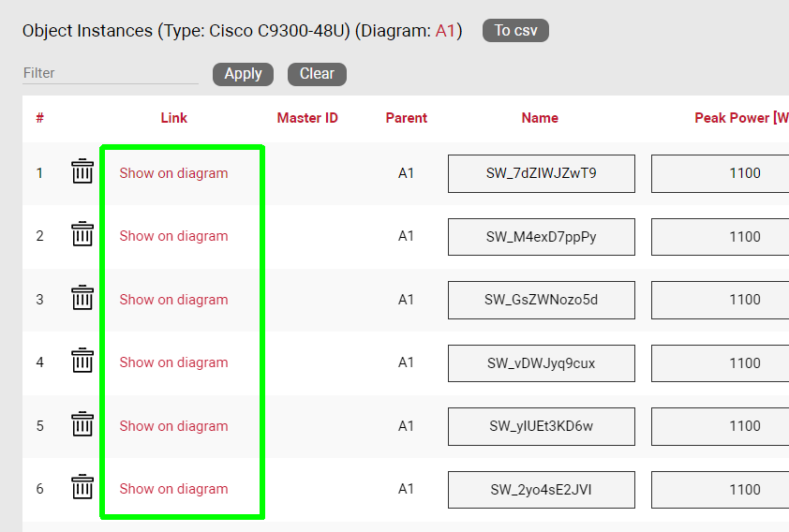Click trash icon for row 2

82,234
